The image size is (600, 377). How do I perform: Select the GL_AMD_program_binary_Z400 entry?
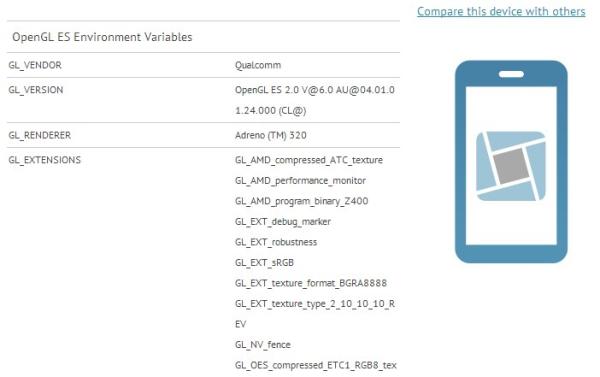[x=302, y=201]
